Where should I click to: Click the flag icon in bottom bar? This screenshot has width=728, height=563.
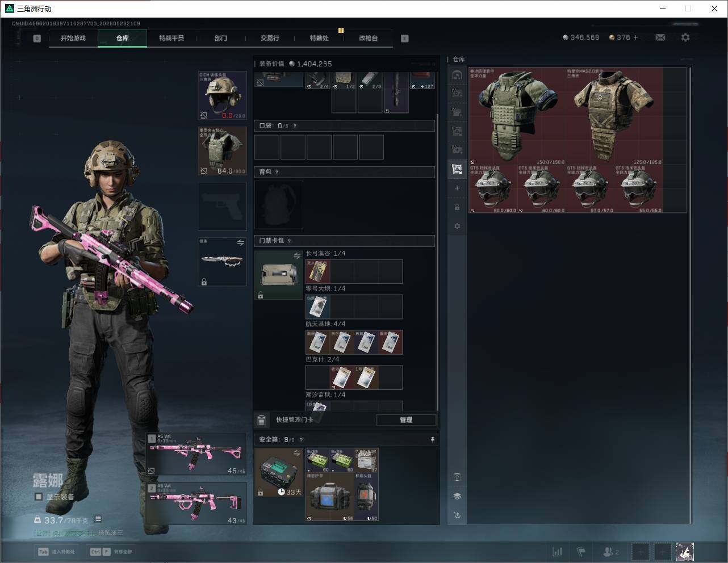(x=581, y=552)
